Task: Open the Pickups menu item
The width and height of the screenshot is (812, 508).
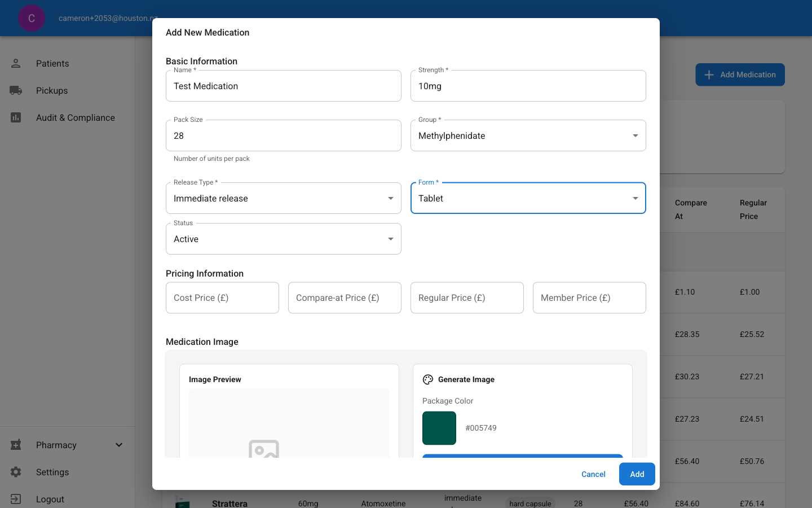Action: coord(68,90)
